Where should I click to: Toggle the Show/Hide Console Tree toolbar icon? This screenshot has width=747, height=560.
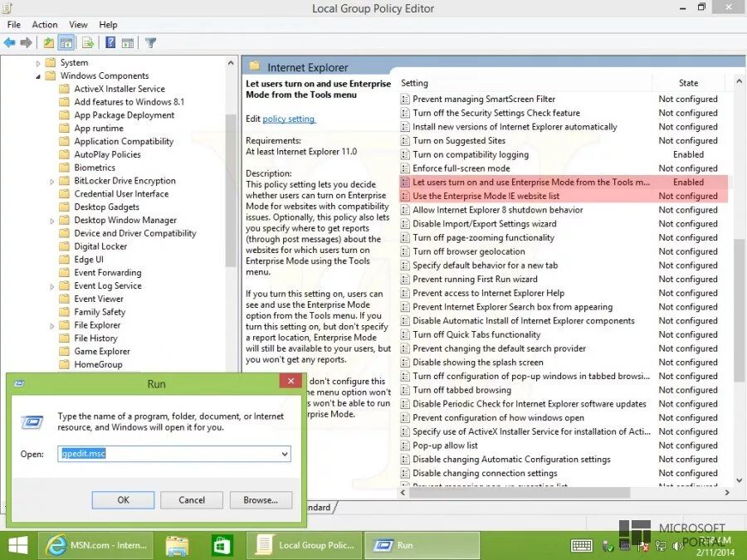(x=66, y=43)
